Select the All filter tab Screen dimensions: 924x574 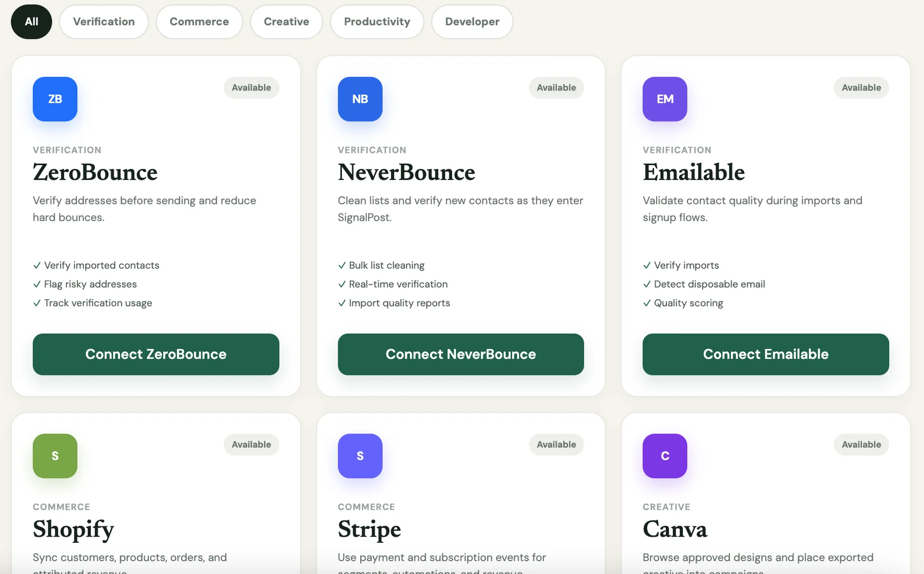pyautogui.click(x=31, y=22)
